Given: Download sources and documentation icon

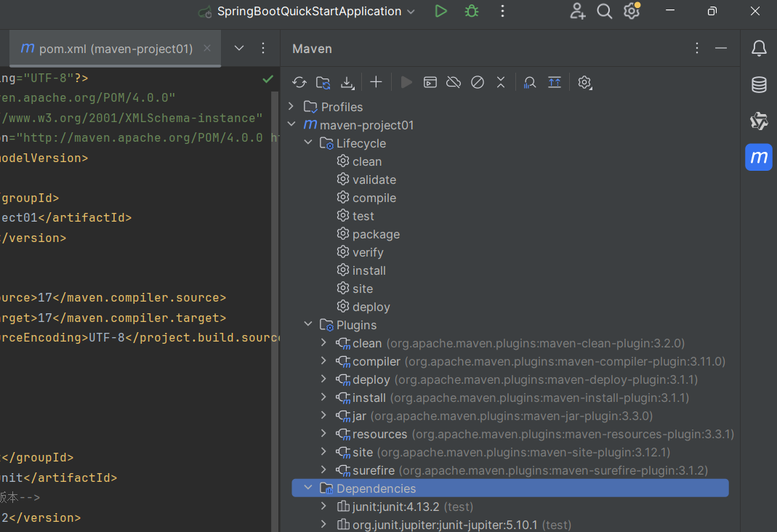Looking at the screenshot, I should click(x=347, y=82).
